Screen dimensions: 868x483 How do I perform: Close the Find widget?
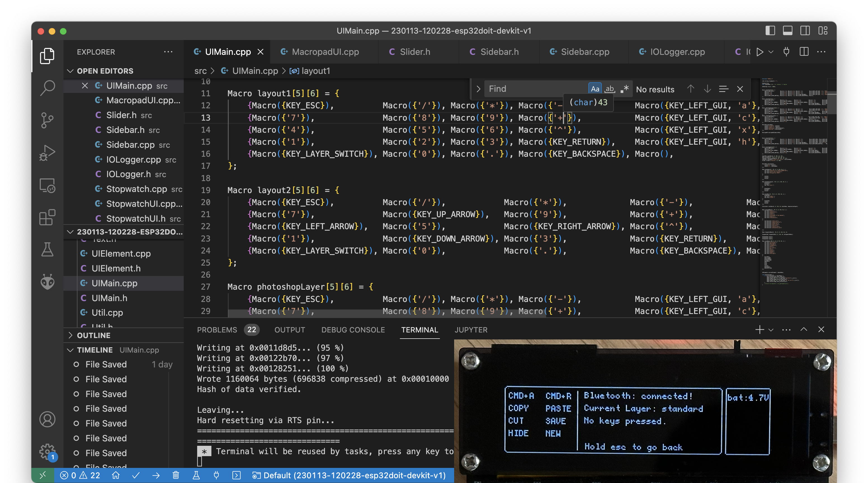740,89
